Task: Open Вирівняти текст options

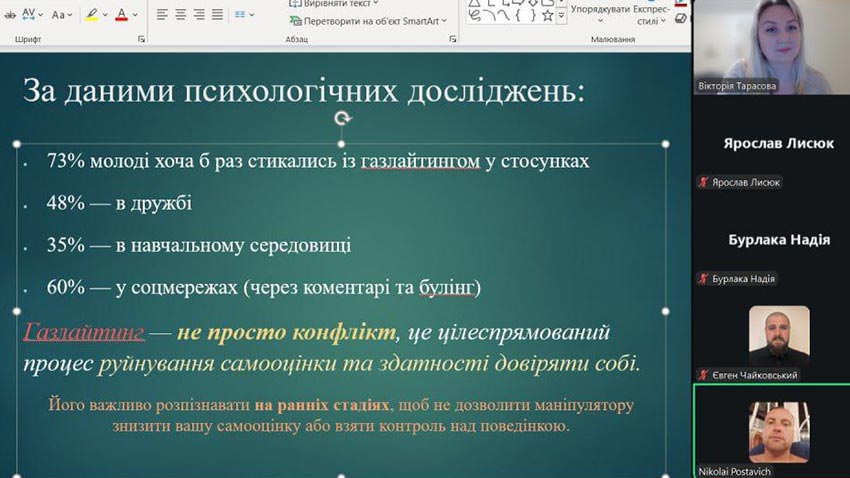Action: coord(335,4)
